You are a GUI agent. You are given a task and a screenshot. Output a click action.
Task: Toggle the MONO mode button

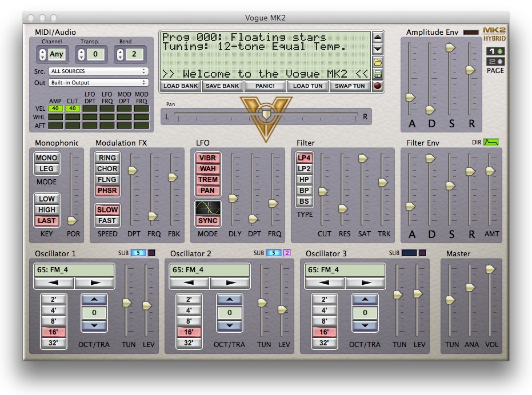pyautogui.click(x=46, y=158)
